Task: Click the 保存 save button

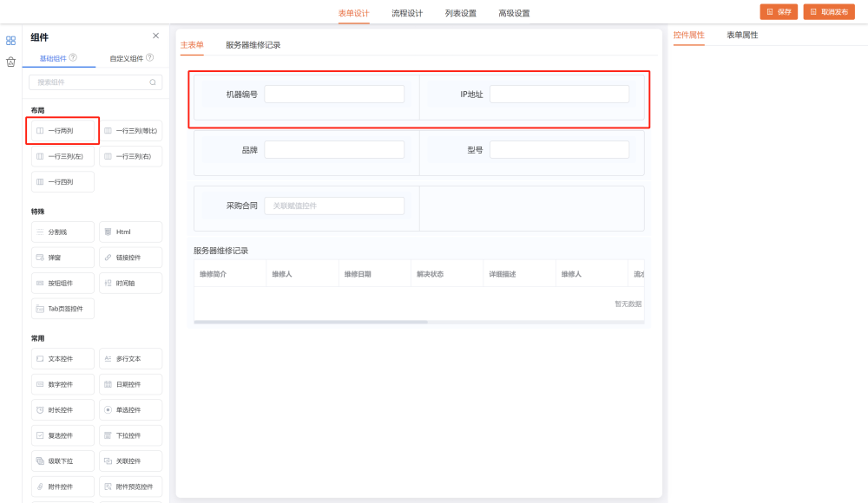Action: pyautogui.click(x=779, y=12)
